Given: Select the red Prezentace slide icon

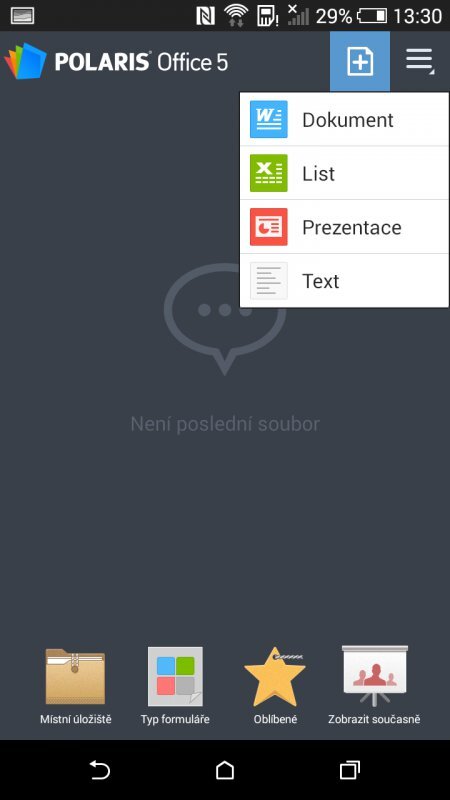Looking at the screenshot, I should pyautogui.click(x=269, y=227).
